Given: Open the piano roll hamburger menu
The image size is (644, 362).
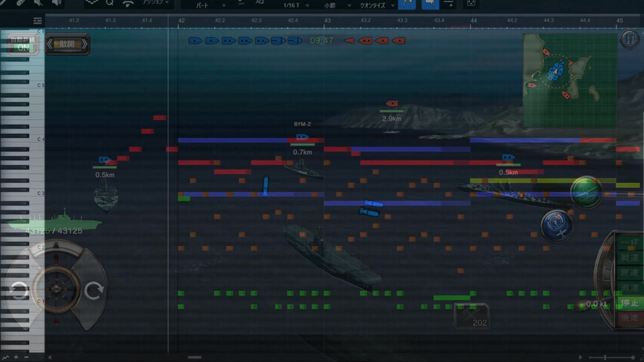Looking at the screenshot, I should [x=38, y=21].
